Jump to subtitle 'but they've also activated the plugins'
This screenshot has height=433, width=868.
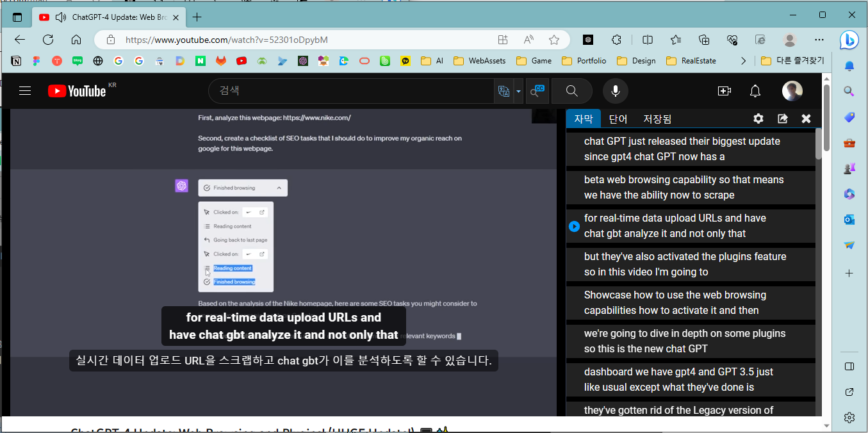[x=691, y=264]
